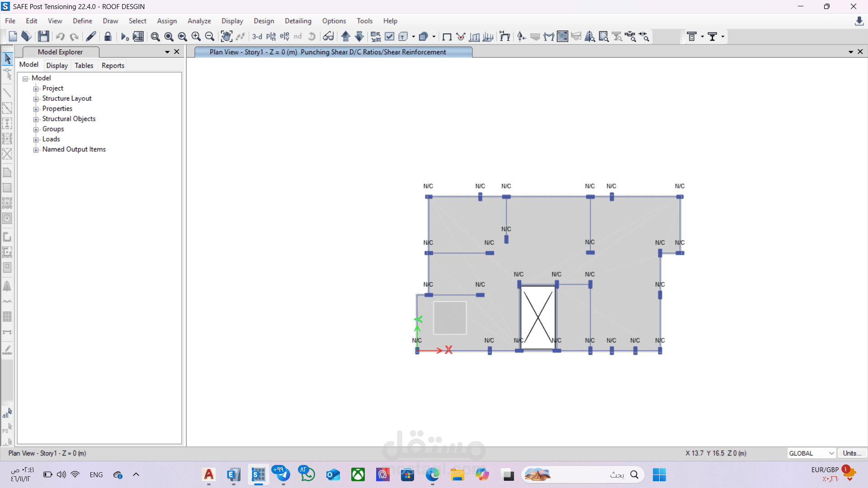
Task: Open the Detailing menu
Action: coord(298,21)
